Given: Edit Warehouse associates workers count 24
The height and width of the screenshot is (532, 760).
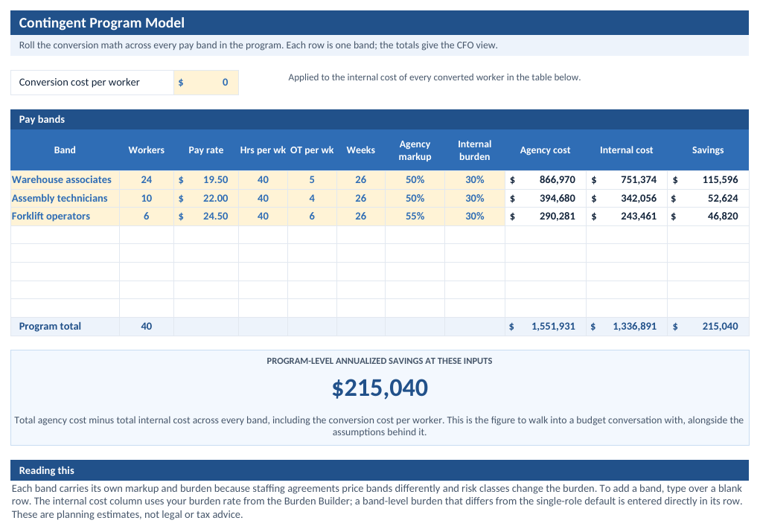Looking at the screenshot, I should pos(147,180).
